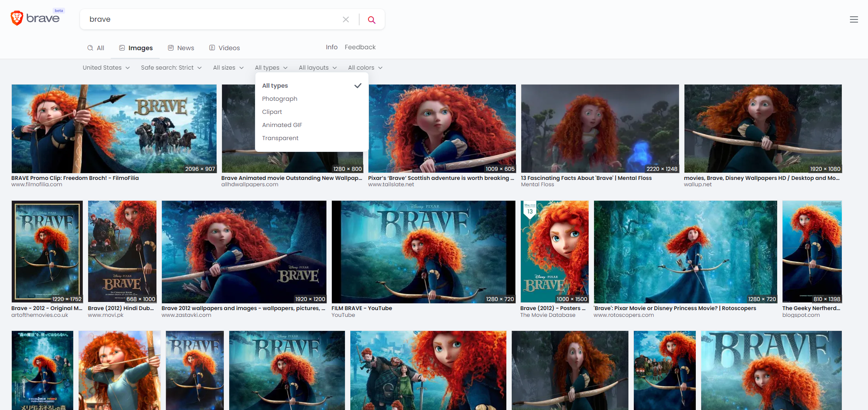Open Merida aiming arrow close-up thumbnail
This screenshot has width=868, height=410.
tap(119, 371)
